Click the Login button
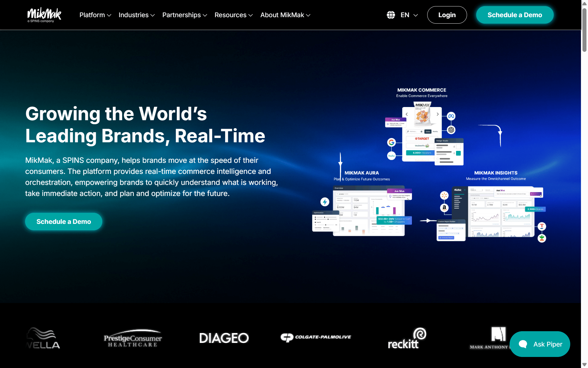 point(447,15)
